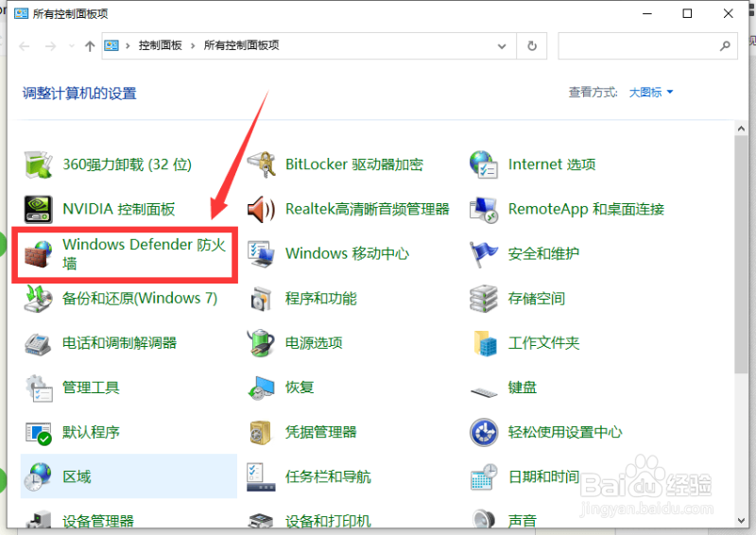The height and width of the screenshot is (535, 756).
Task: Open the 日期和时间 calendar icon
Action: tap(484, 476)
